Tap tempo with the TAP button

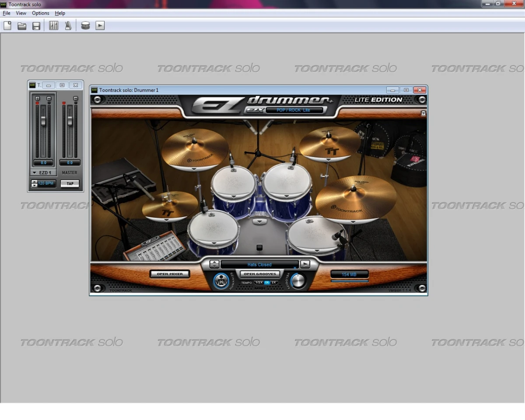coord(70,184)
